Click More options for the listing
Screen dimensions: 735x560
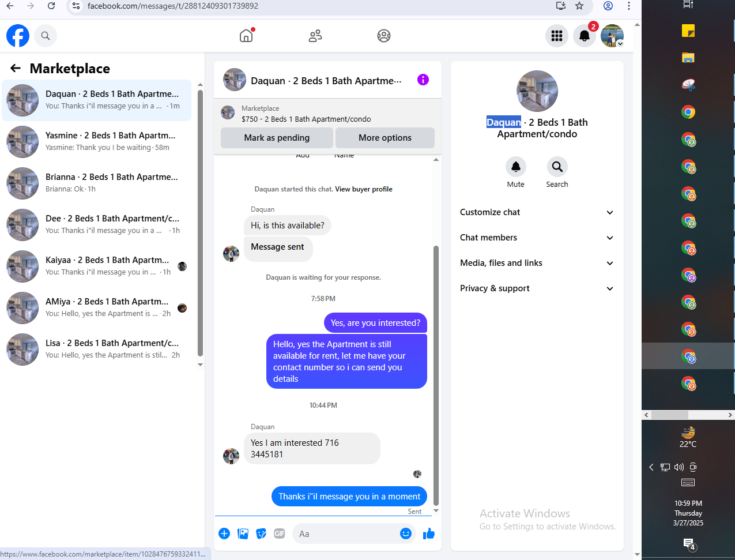(385, 138)
